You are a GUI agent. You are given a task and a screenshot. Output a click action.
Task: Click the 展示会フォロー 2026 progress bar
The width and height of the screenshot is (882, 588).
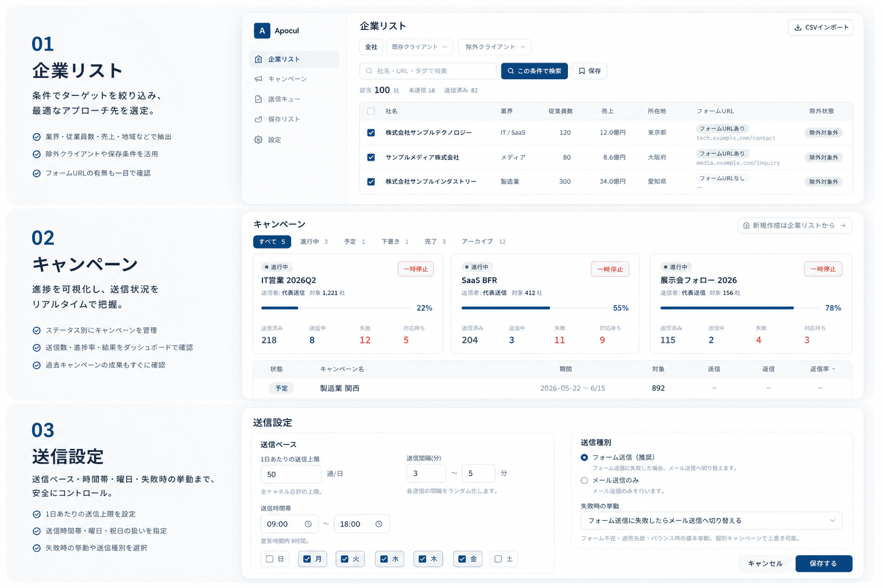[x=740, y=308]
